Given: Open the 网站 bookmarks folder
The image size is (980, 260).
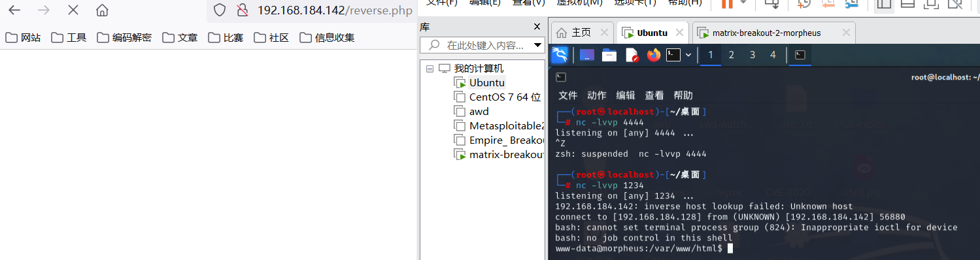Looking at the screenshot, I should 23,37.
